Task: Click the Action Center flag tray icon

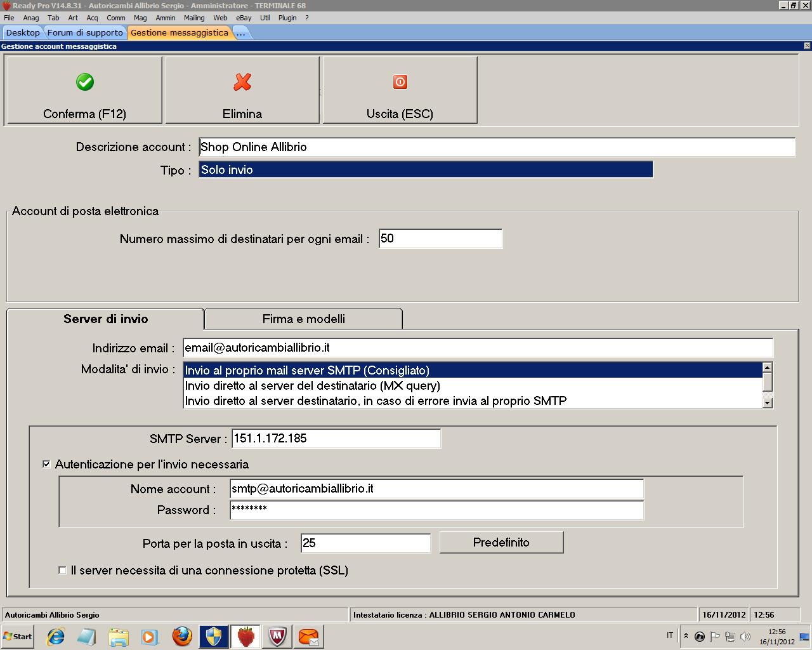Action: pyautogui.click(x=715, y=636)
